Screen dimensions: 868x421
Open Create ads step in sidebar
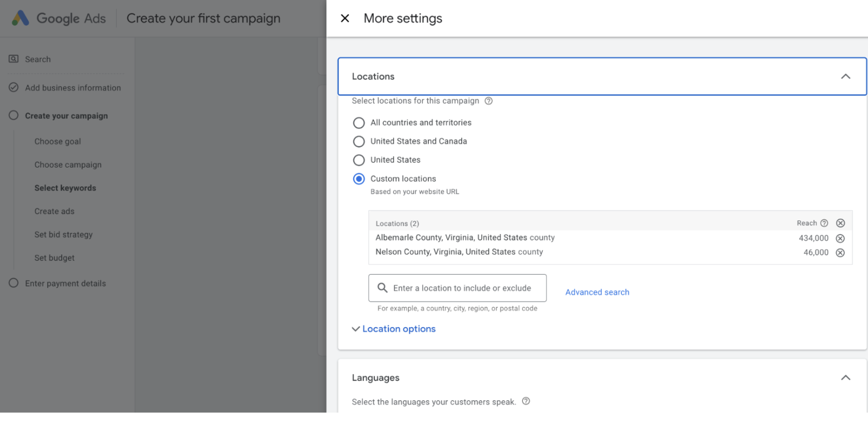pyautogui.click(x=54, y=211)
